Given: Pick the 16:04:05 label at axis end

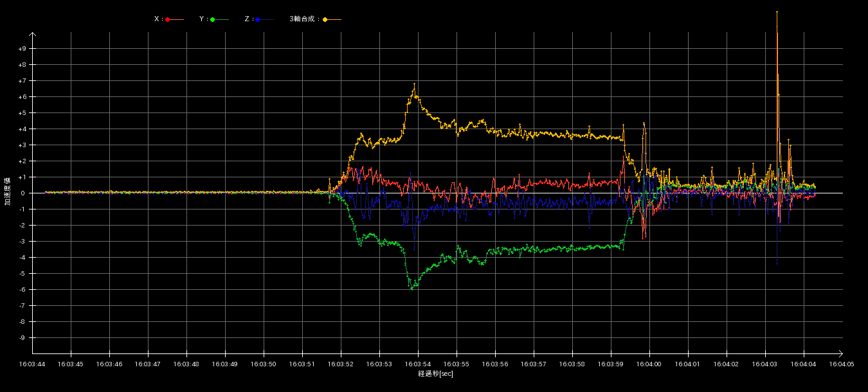Looking at the screenshot, I should click(x=842, y=364).
